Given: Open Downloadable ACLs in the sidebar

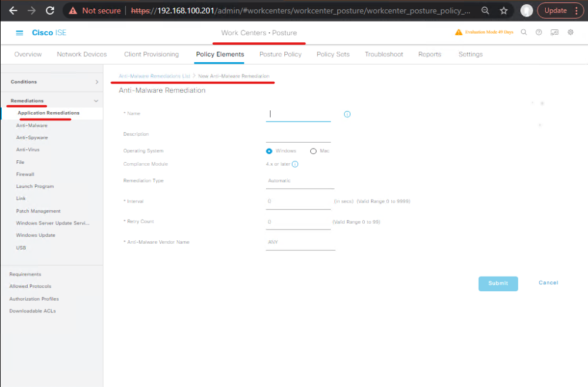Looking at the screenshot, I should [33, 311].
